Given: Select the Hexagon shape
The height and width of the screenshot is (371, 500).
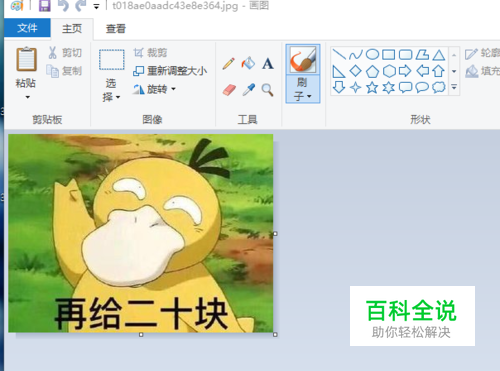Looking at the screenshot, I should 389,71.
